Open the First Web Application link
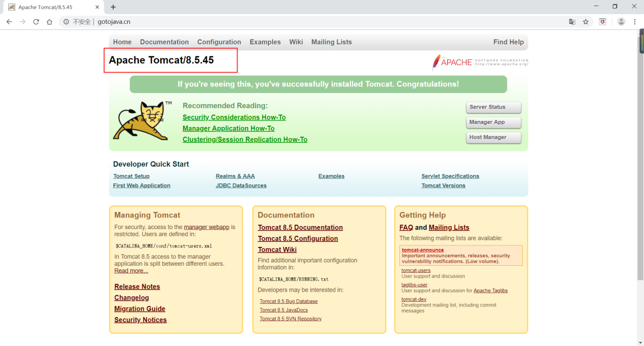Viewport: 644px width, 346px height. tap(142, 185)
